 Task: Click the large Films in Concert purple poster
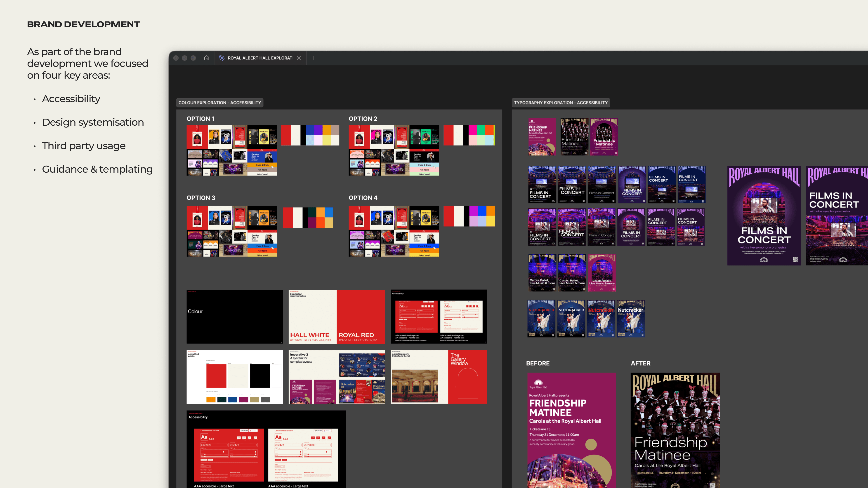[x=764, y=216]
